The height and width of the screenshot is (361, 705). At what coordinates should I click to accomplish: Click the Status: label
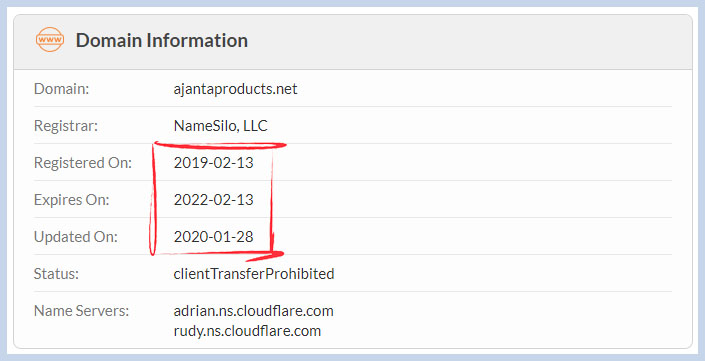pyautogui.click(x=56, y=274)
